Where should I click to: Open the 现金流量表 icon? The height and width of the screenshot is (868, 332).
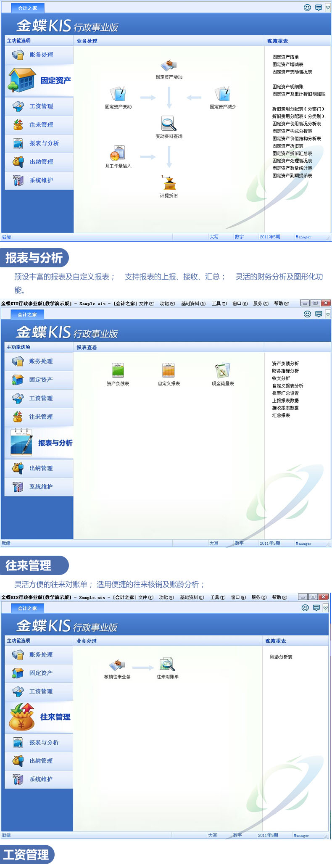[x=222, y=370]
